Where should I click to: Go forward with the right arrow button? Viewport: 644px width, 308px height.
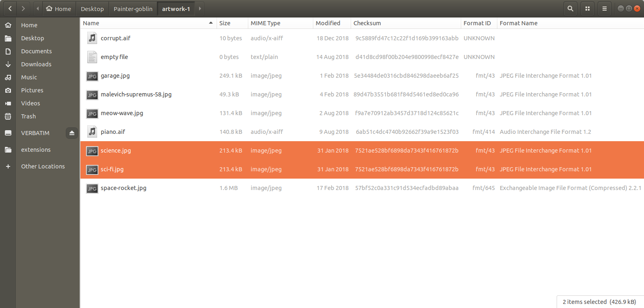tap(23, 9)
